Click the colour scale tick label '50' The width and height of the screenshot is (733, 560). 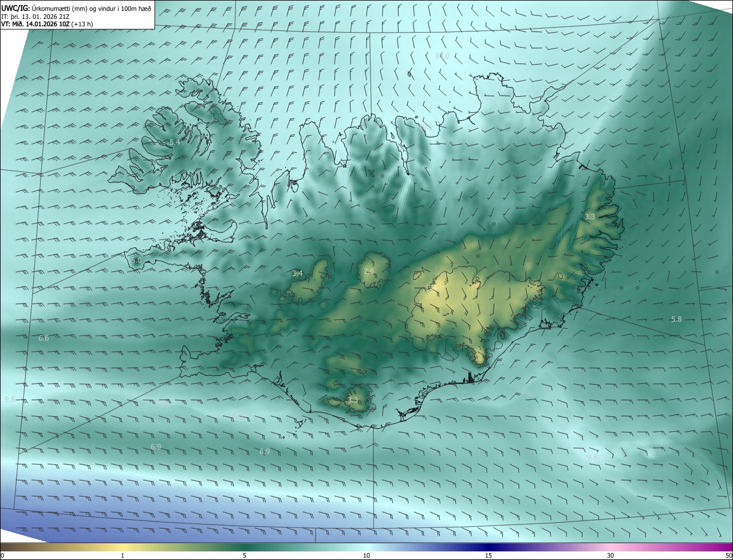point(728,555)
